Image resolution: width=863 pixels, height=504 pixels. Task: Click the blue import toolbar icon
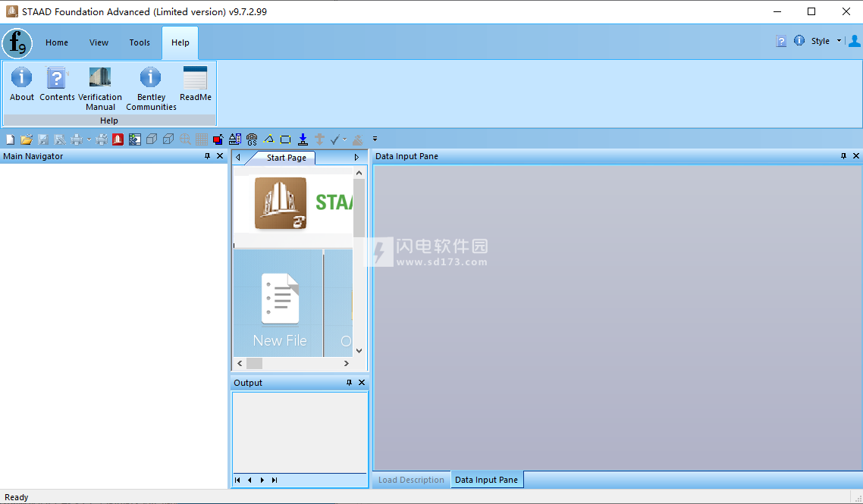click(135, 139)
